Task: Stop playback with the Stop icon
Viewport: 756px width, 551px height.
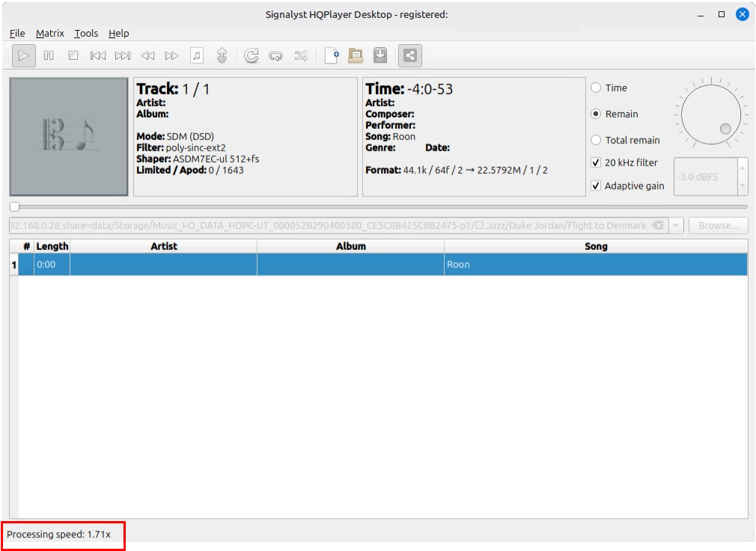Action: click(73, 56)
